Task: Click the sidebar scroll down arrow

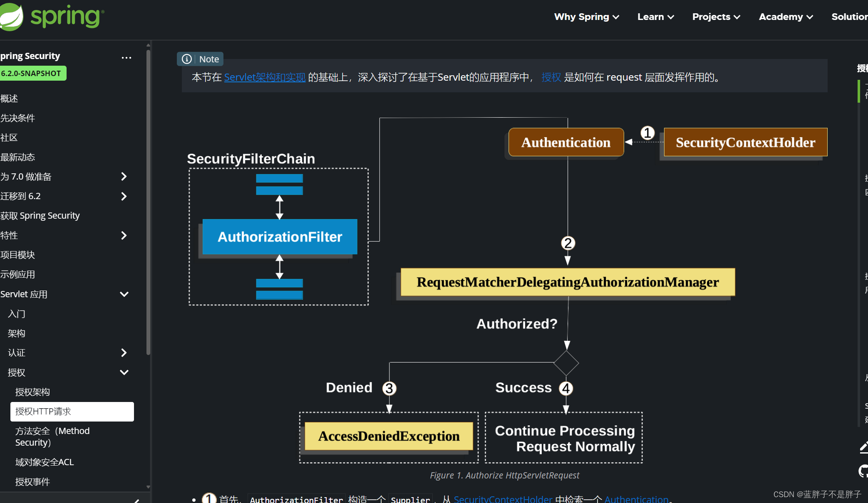Action: coord(148,487)
